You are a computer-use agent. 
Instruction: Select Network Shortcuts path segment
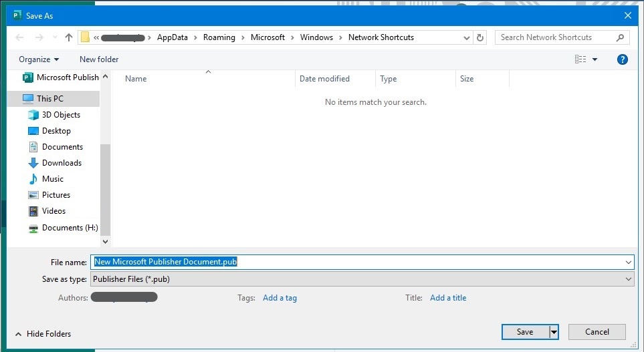click(x=381, y=37)
